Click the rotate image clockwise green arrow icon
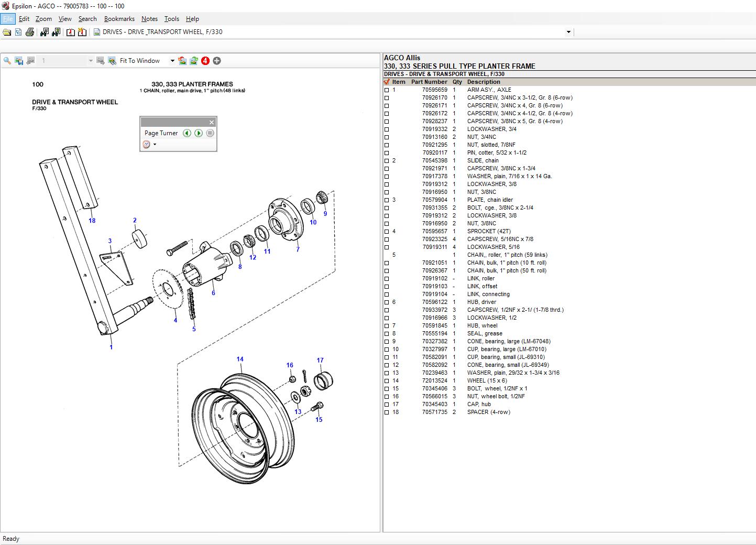The width and height of the screenshot is (756, 545). click(x=194, y=61)
